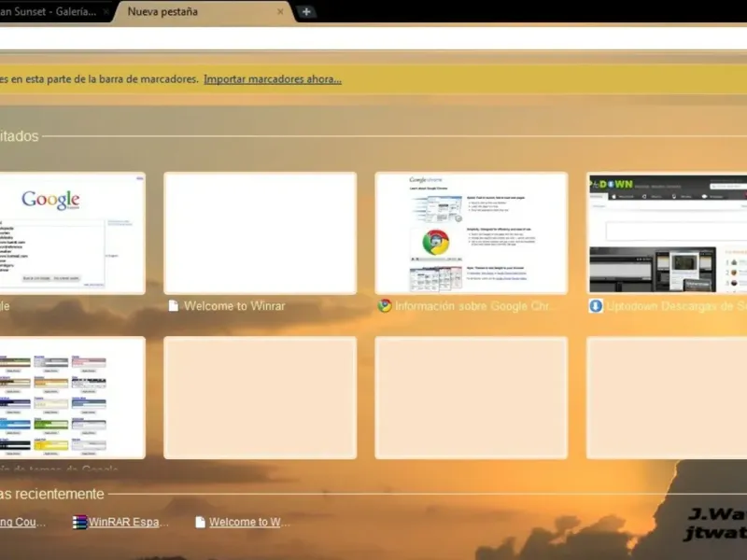Click the Uptodown Descargas title link
The image size is (747, 560).
[x=676, y=306]
